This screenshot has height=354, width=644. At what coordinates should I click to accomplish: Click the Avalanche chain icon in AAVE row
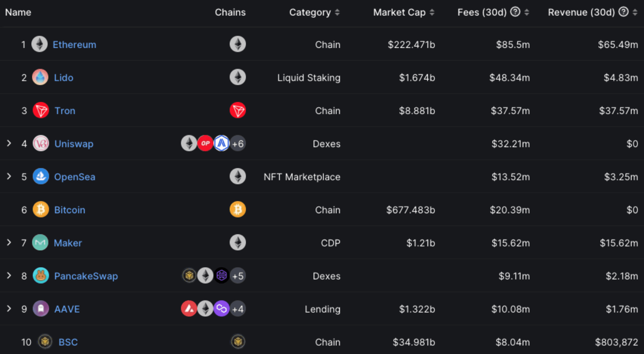[x=189, y=309]
